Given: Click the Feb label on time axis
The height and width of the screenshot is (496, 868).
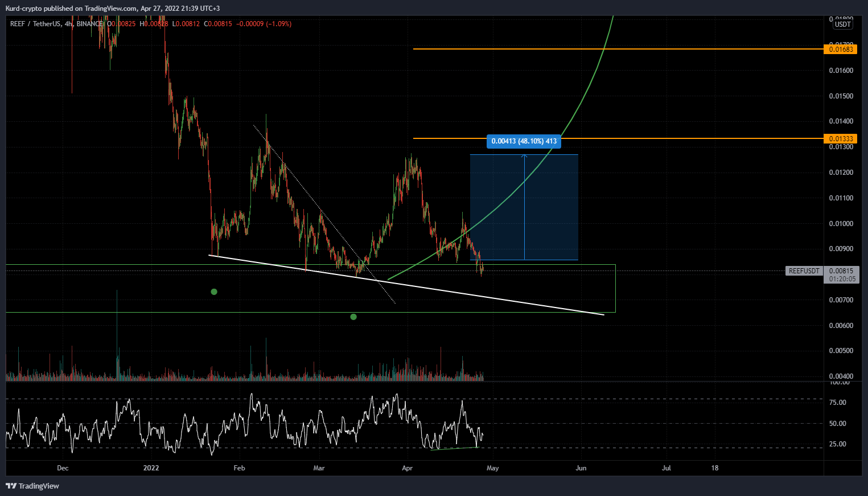Looking at the screenshot, I should (239, 468).
